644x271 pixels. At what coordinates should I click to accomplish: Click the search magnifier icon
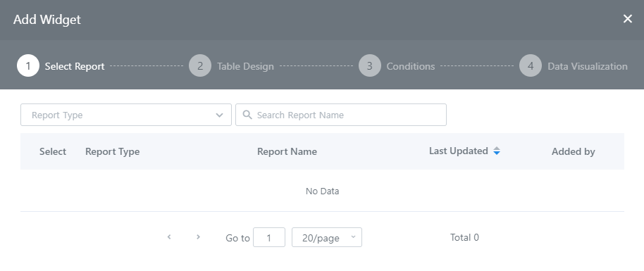point(247,115)
